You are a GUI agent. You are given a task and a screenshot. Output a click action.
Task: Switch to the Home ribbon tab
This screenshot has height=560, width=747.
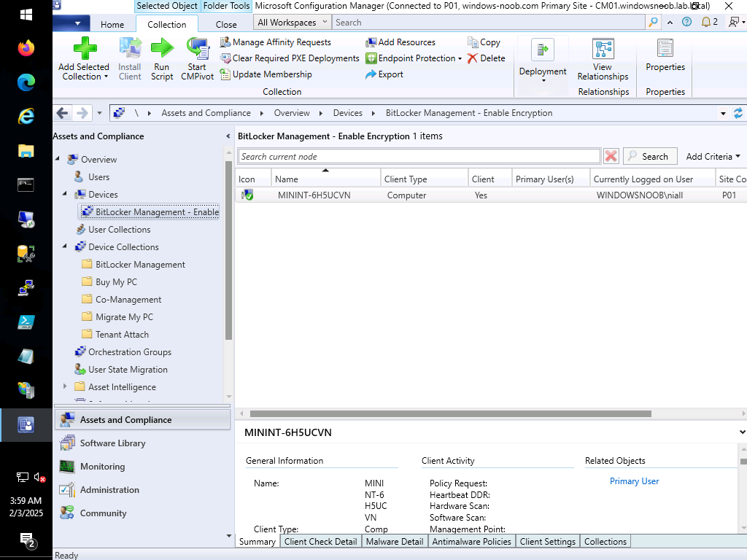click(112, 24)
